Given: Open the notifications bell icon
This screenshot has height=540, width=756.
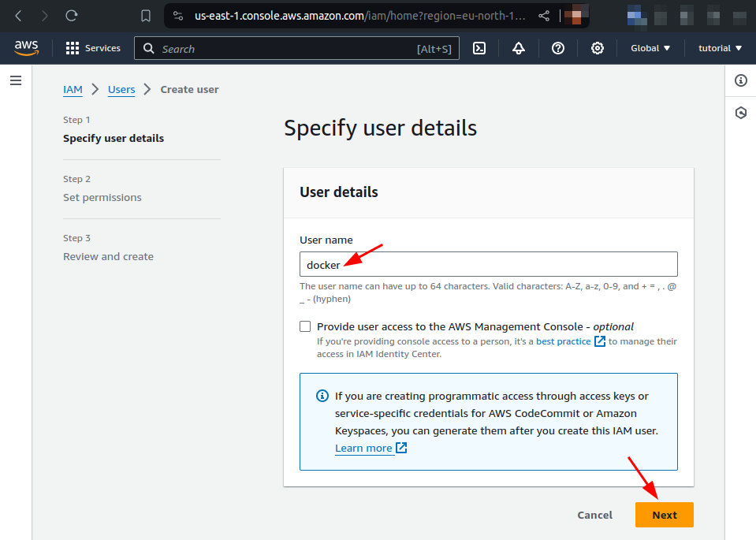Looking at the screenshot, I should pyautogui.click(x=518, y=48).
